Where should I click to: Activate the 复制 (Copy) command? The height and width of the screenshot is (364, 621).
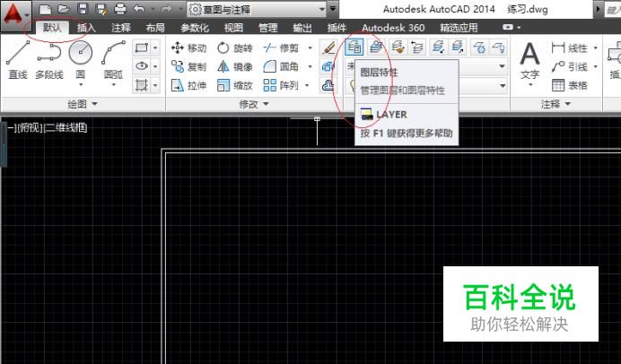pos(189,66)
